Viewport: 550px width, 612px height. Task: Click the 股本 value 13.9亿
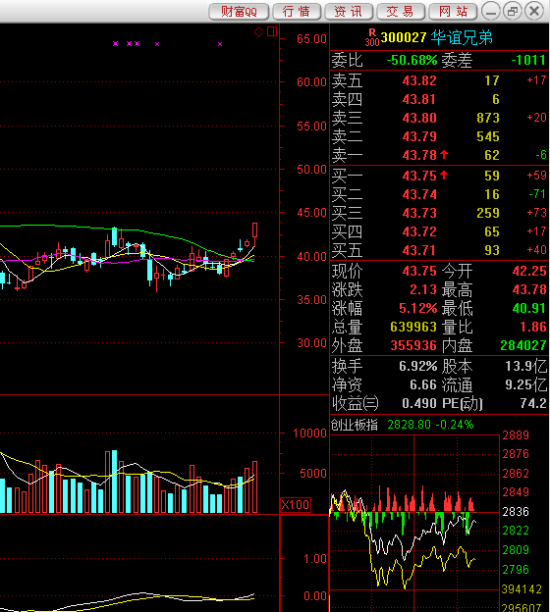(x=526, y=366)
